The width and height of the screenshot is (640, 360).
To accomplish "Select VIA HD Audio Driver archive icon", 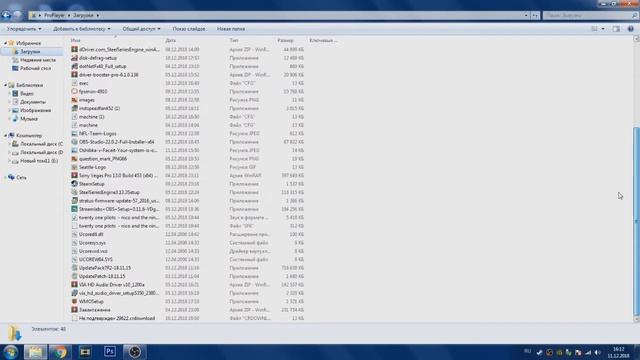I will coord(74,284).
